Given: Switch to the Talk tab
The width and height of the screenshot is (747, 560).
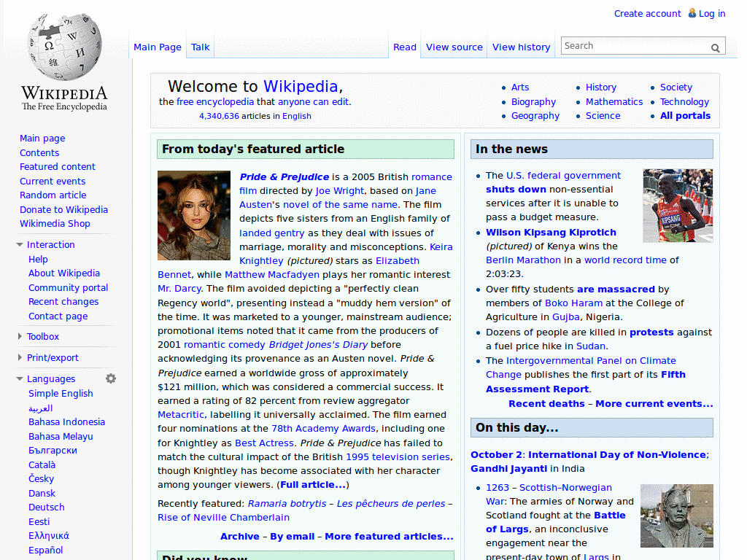Looking at the screenshot, I should pos(200,47).
